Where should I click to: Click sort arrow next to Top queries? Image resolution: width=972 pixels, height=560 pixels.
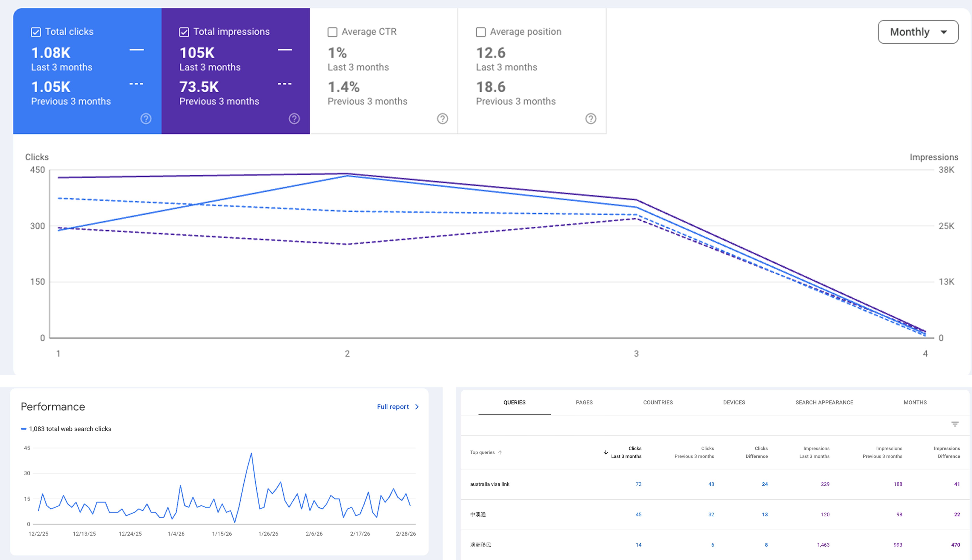tap(500, 452)
